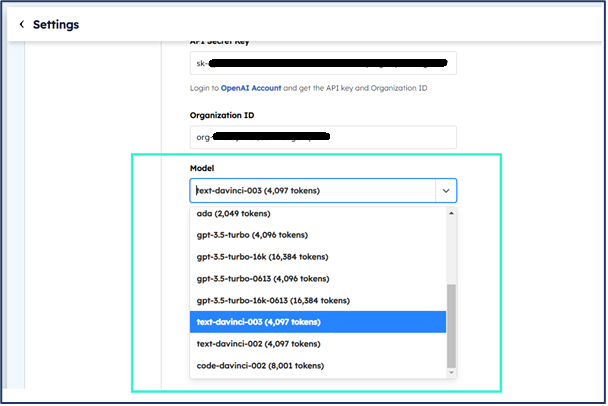Screen dimensions: 608x406
Task: Click the Settings header title
Action: tap(56, 24)
